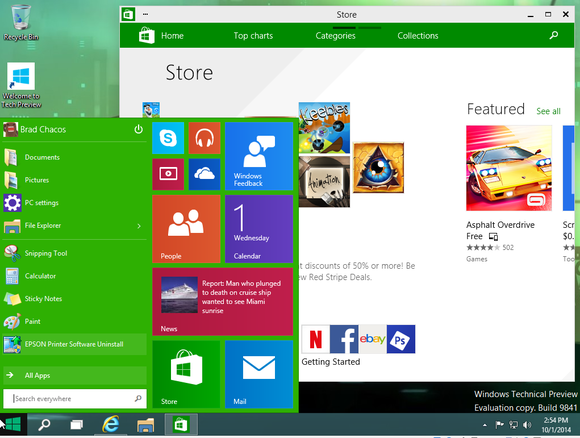The image size is (580, 438).
Task: Launch the Mail tile
Action: pyautogui.click(x=259, y=374)
